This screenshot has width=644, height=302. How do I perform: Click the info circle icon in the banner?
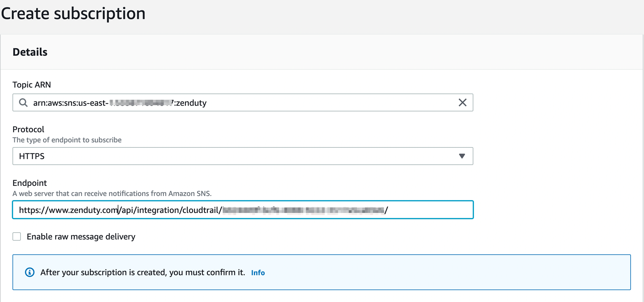coord(30,272)
